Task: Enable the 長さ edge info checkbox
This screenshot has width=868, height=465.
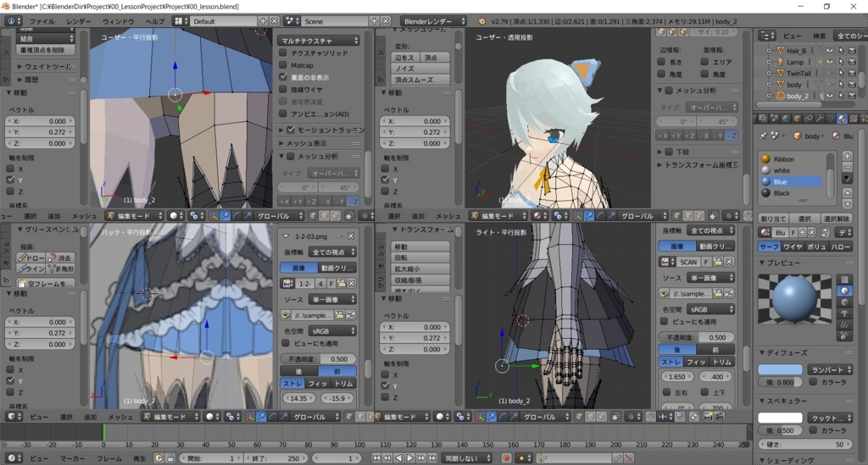Action: [x=661, y=61]
